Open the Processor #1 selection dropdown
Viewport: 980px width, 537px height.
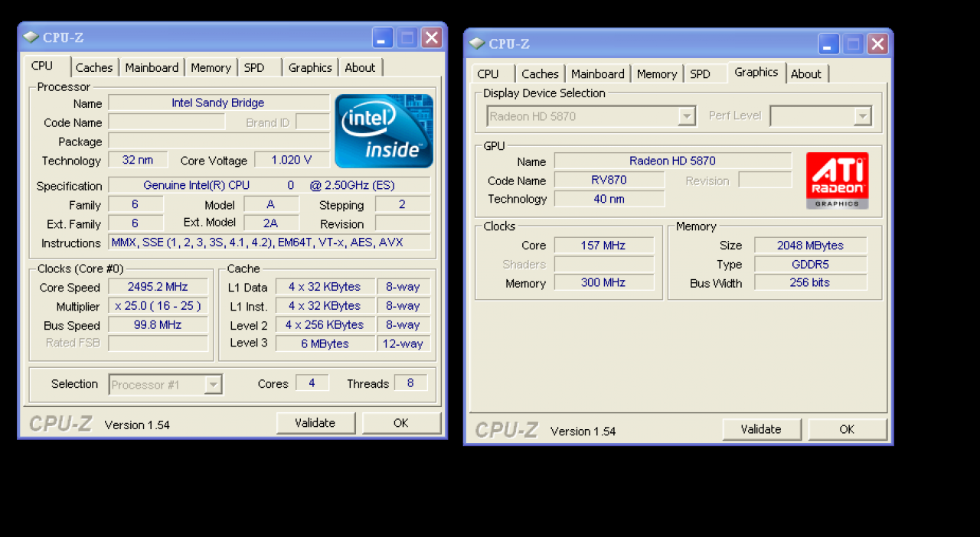coord(214,385)
